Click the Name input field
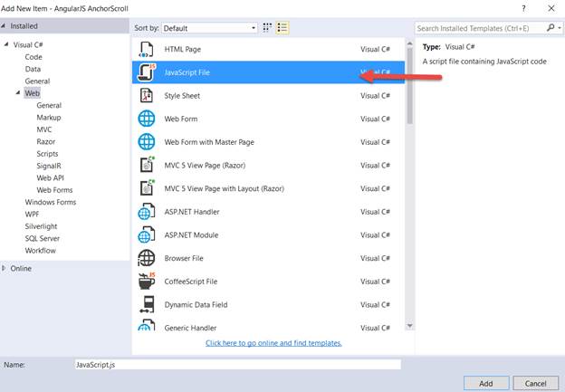The width and height of the screenshot is (565, 392). coord(237,365)
